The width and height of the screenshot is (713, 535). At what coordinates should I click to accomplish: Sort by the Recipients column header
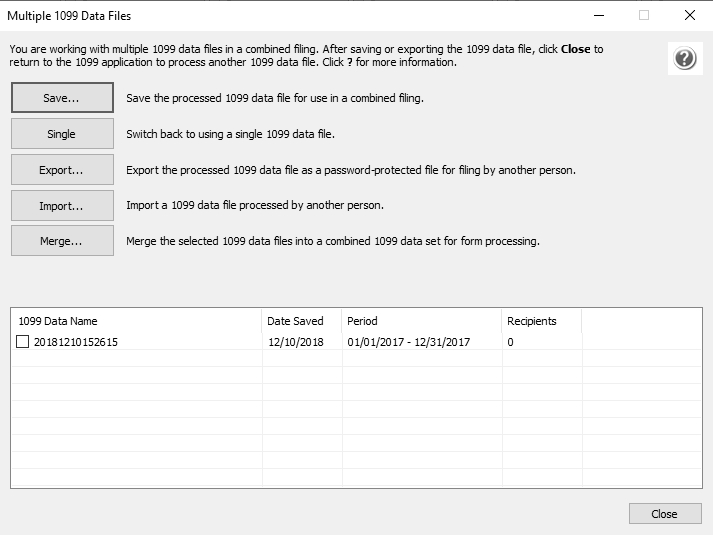[540, 321]
